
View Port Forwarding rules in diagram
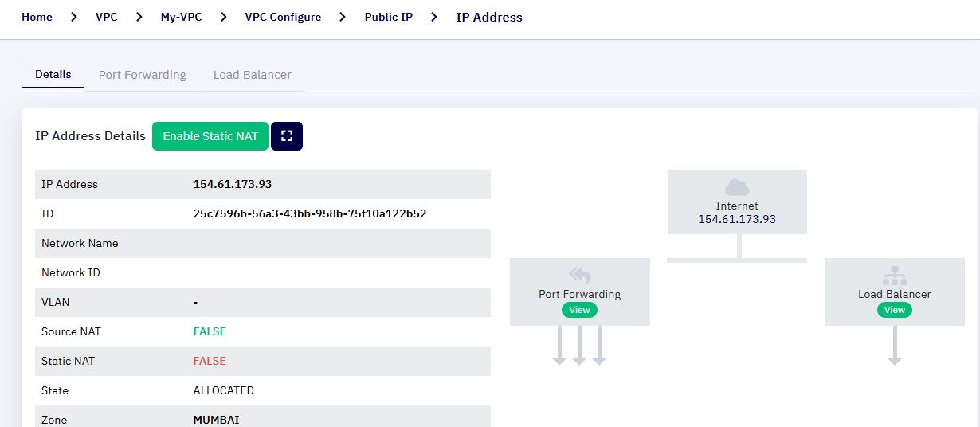point(579,310)
